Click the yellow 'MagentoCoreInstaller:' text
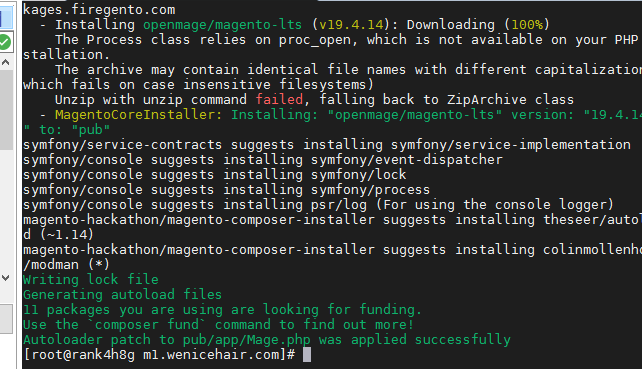The width and height of the screenshot is (642, 369). (x=138, y=115)
